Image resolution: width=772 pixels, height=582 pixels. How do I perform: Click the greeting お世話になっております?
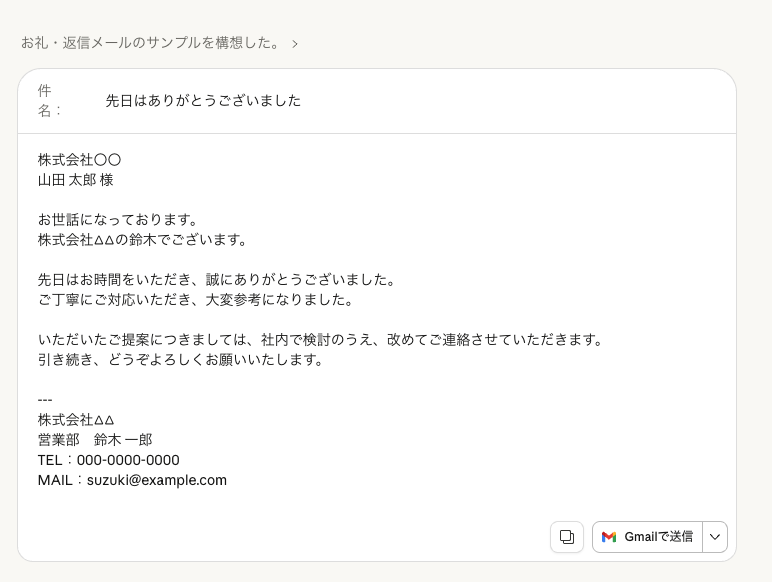point(119,220)
